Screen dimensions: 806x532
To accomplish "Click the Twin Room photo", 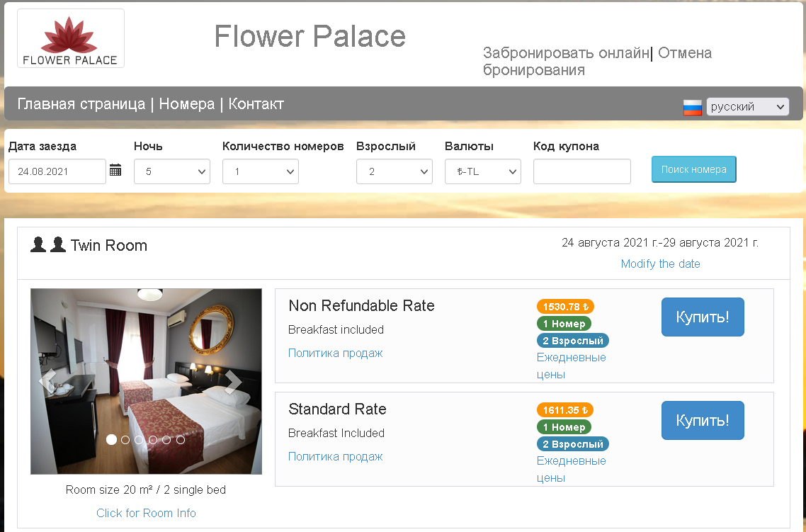I will point(146,381).
